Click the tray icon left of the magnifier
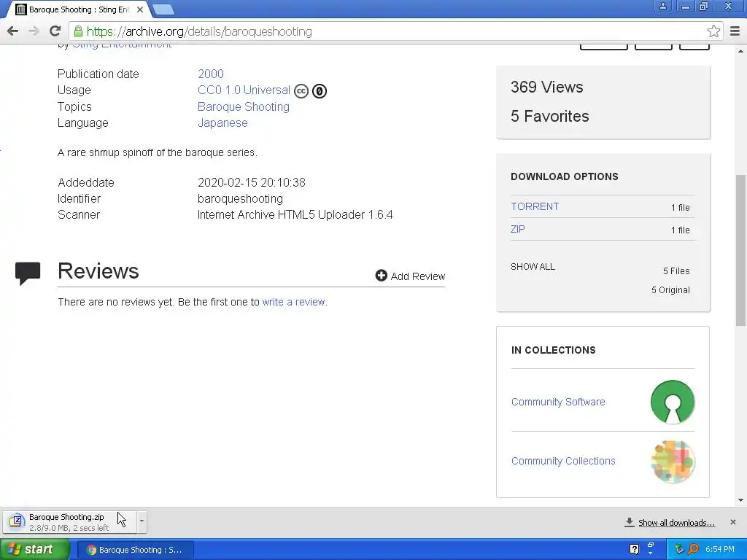 click(679, 549)
